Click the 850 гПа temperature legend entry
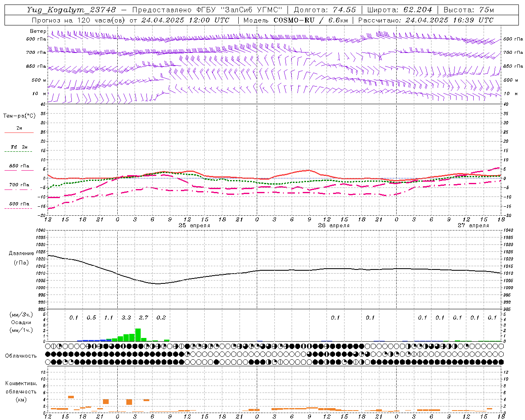This screenshot has height=420, width=525. click(19, 166)
